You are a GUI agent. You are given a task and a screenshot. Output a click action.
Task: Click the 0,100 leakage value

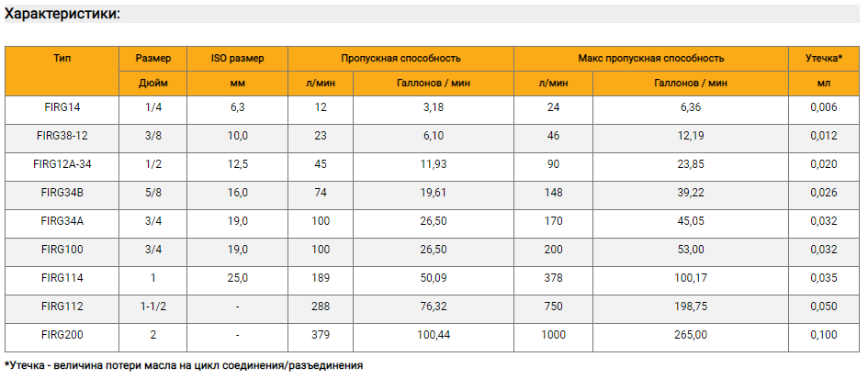[824, 335]
